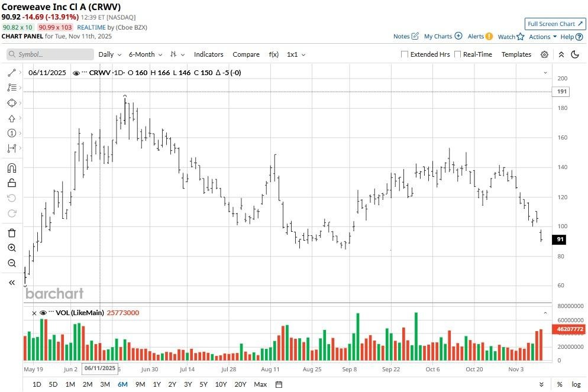Screen dimensions: 588x392
Task: Pick the numbered label tool
Action: [12, 133]
